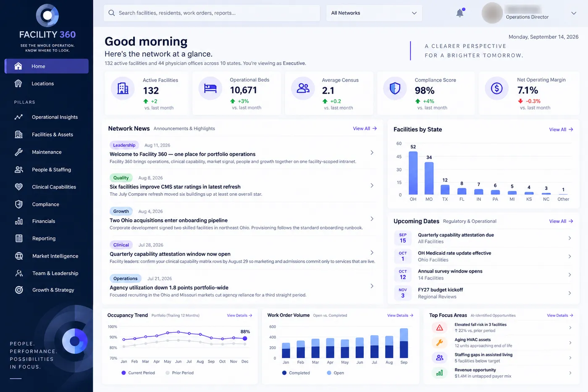The height and width of the screenshot is (392, 588).
Task: Go to Home in the sidebar
Action: tap(47, 66)
